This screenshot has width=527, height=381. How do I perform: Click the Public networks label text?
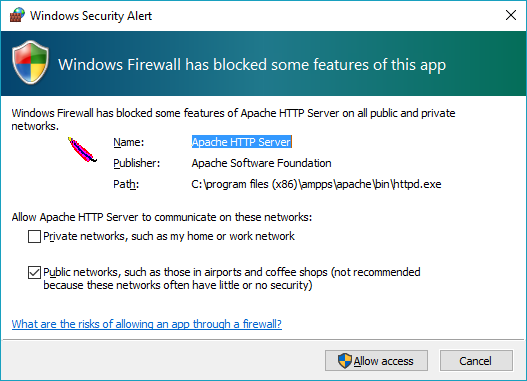(232, 279)
